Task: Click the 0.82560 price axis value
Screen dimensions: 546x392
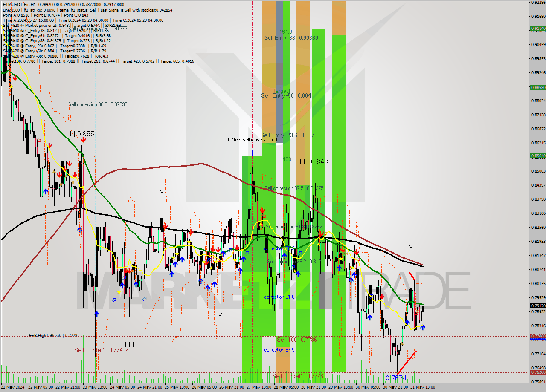Action: pos(538,227)
